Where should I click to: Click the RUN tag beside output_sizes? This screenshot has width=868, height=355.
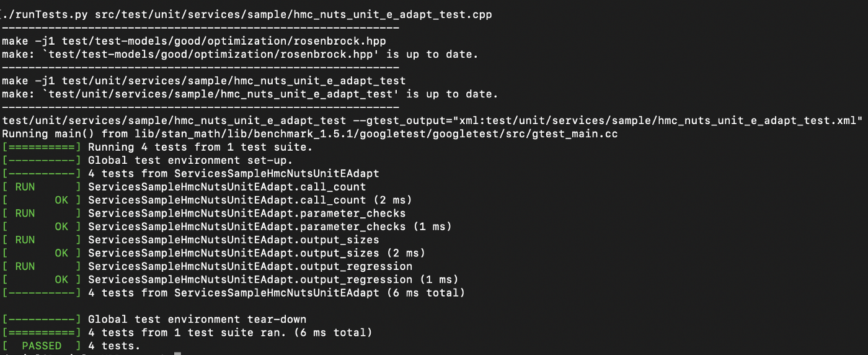[x=25, y=240]
